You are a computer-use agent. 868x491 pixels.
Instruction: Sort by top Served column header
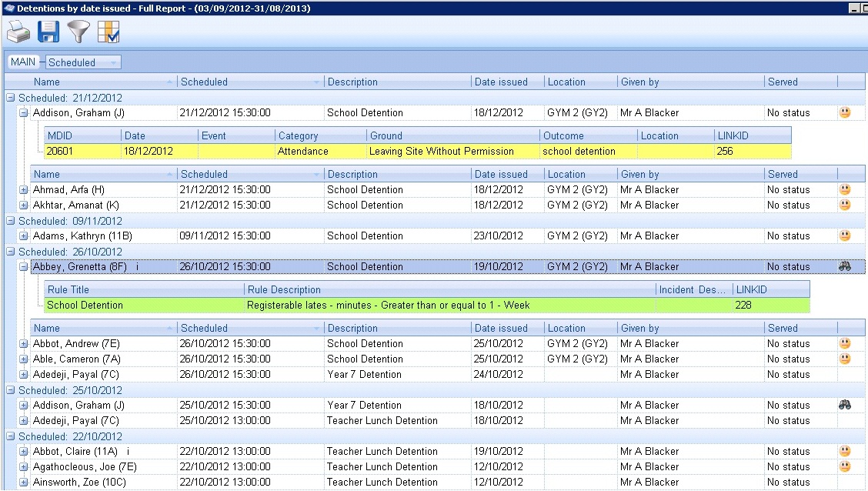click(x=801, y=82)
